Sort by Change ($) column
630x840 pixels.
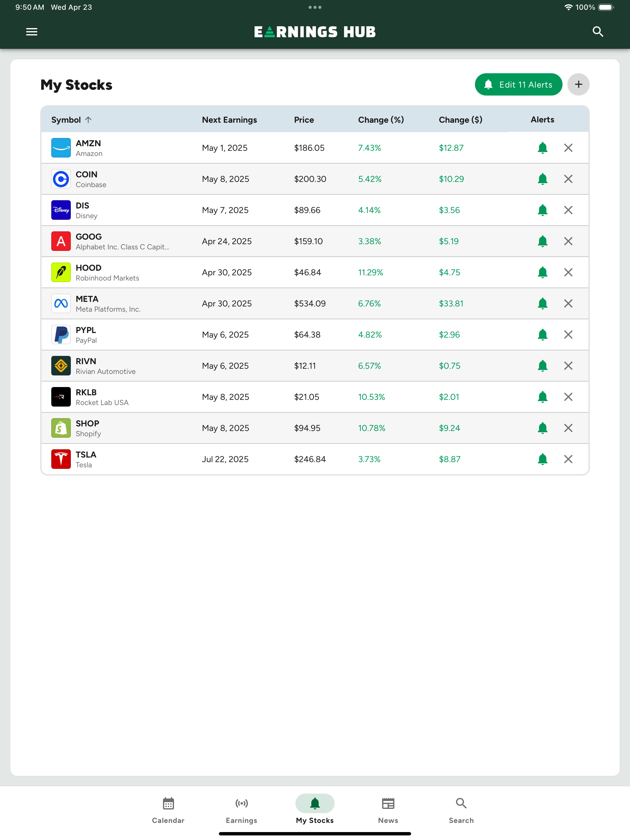pyautogui.click(x=461, y=120)
